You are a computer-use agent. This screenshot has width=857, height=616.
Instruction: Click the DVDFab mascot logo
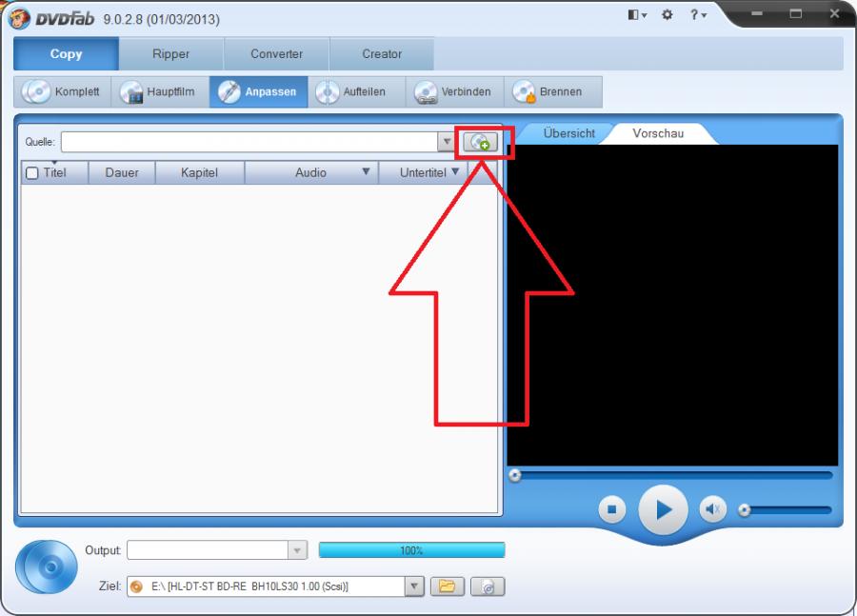(x=19, y=19)
